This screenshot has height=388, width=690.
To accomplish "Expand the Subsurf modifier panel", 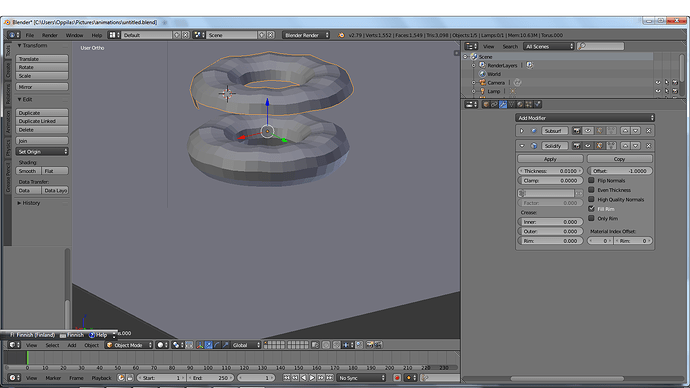I will pos(522,131).
